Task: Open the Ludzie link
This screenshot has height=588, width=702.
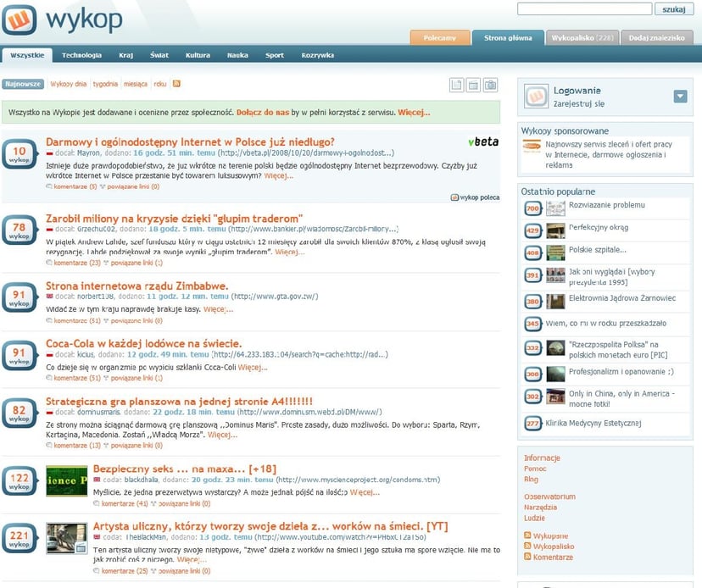Action: (535, 518)
